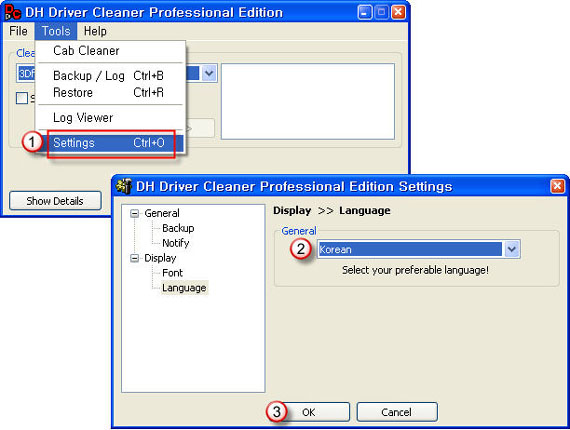Close the open Tools menu
The image size is (570, 430).
coord(56,31)
